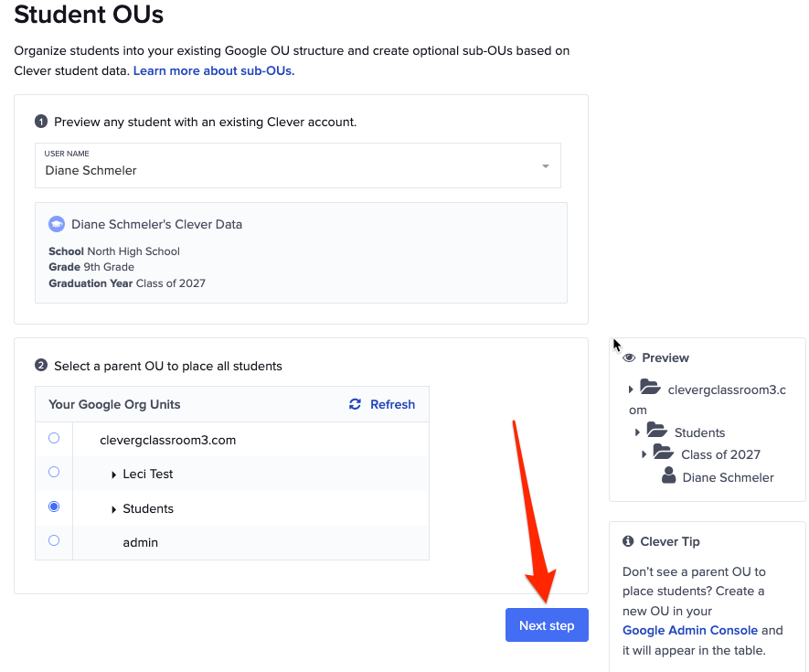Screen dimensions: 809x672
Task: Select the admin OU radio button
Action: click(x=53, y=540)
